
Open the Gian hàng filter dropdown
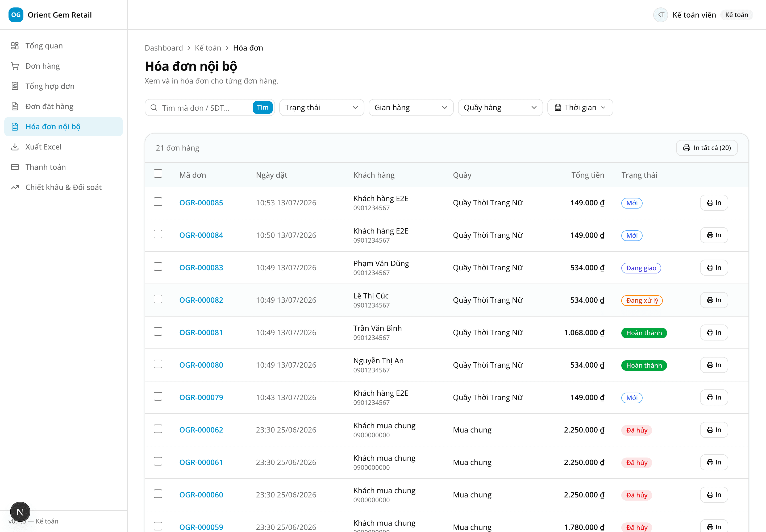(x=411, y=108)
